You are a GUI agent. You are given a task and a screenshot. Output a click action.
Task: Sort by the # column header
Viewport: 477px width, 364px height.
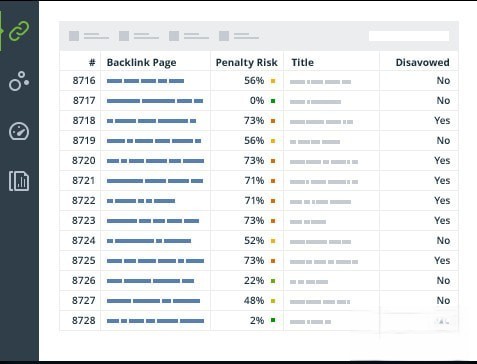tap(92, 62)
